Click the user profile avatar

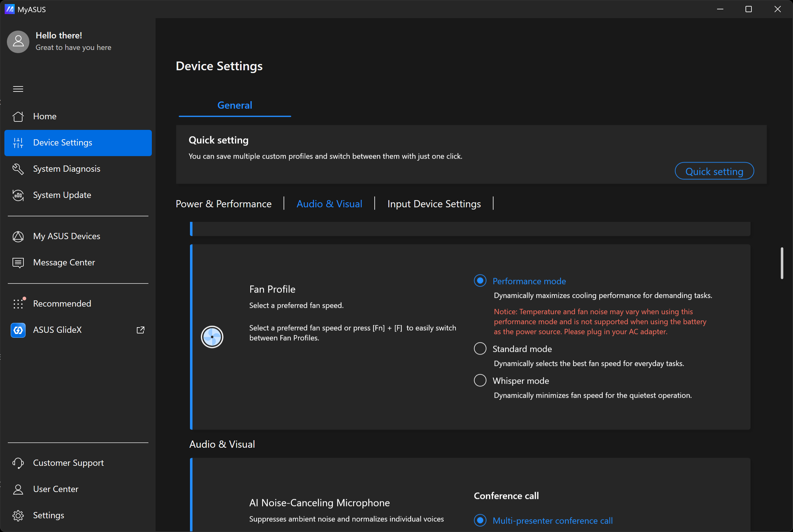[18, 42]
